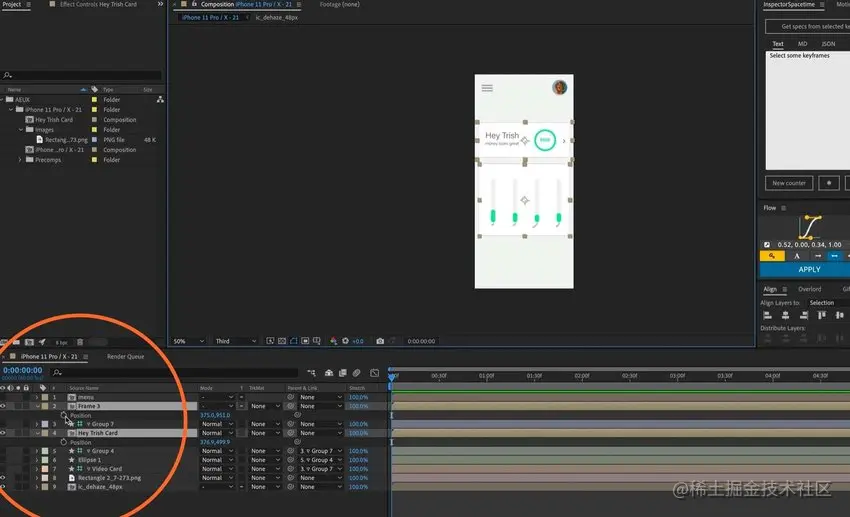Image resolution: width=850 pixels, height=517 pixels.
Task: Expand the Precomps folder in Project panel
Action: tap(20, 160)
